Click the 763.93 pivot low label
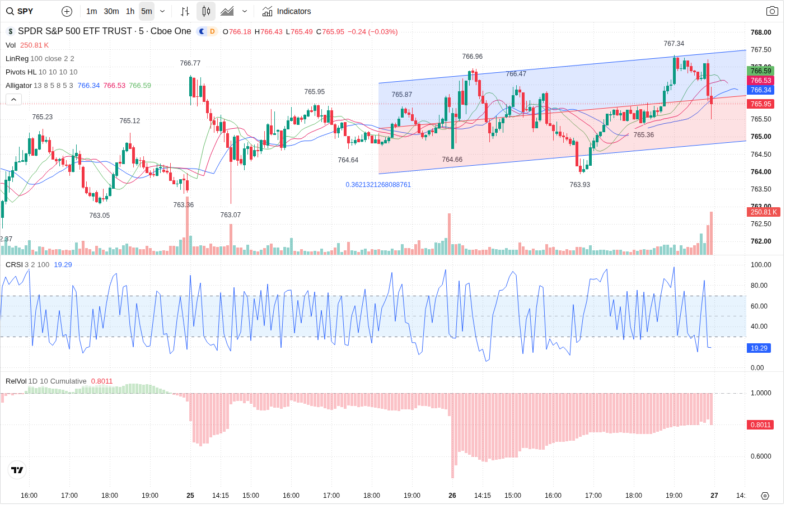The image size is (795, 532). (x=579, y=185)
